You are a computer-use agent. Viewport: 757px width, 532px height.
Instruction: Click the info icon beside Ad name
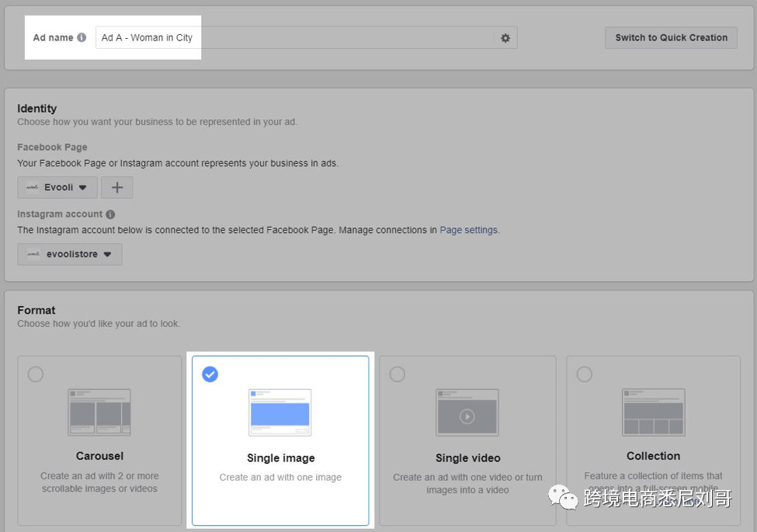click(x=82, y=37)
